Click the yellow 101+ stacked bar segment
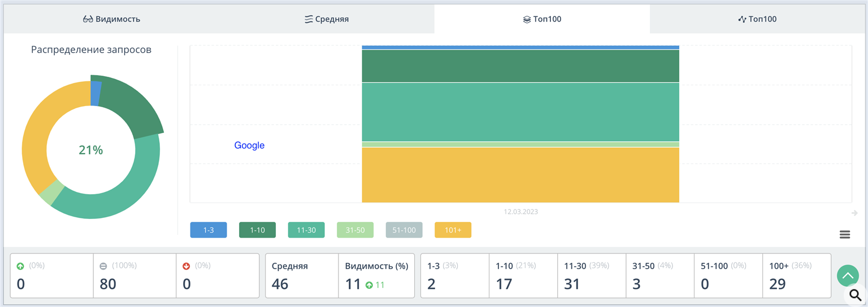This screenshot has width=868, height=307. click(x=520, y=174)
